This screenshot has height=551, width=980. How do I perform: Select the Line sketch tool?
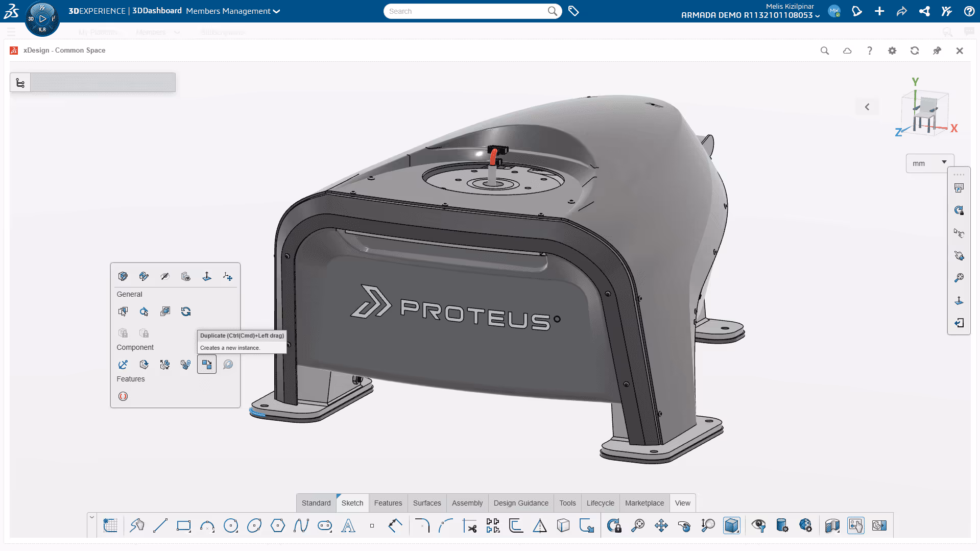(160, 525)
